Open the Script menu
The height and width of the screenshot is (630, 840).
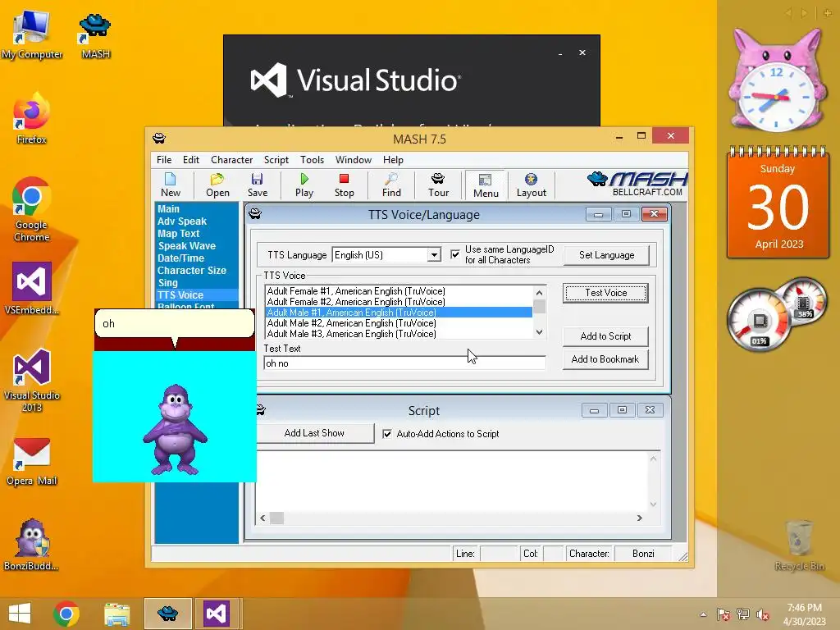276,160
